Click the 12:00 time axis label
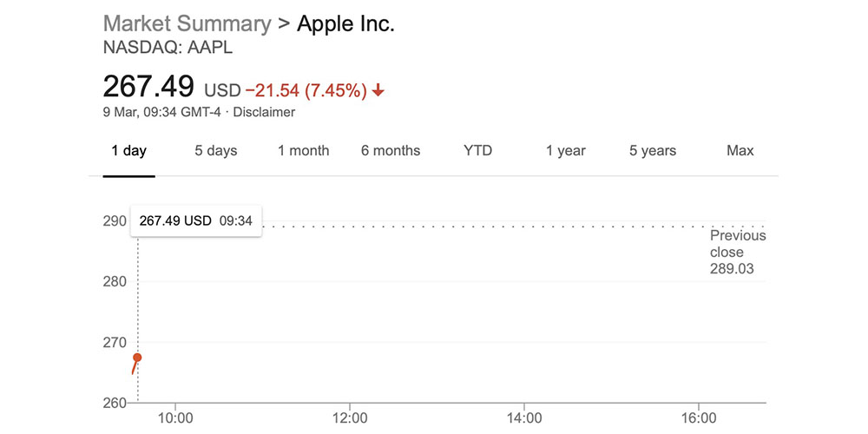 tap(349, 418)
